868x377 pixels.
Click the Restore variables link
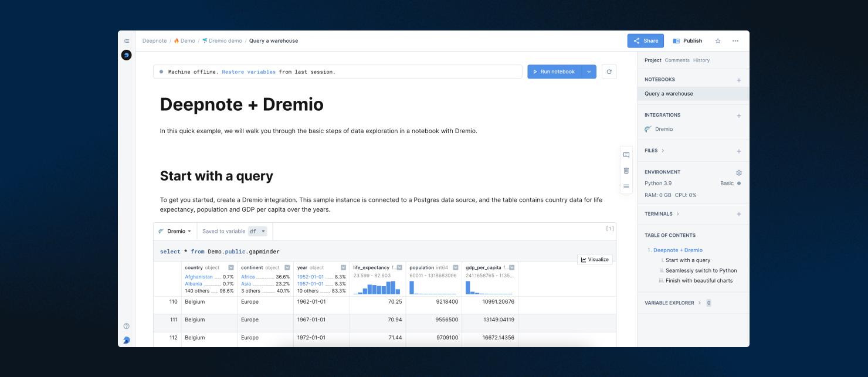[249, 72]
